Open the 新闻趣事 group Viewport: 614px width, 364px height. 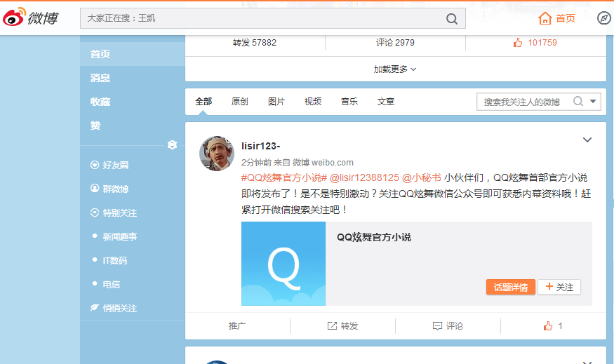120,236
